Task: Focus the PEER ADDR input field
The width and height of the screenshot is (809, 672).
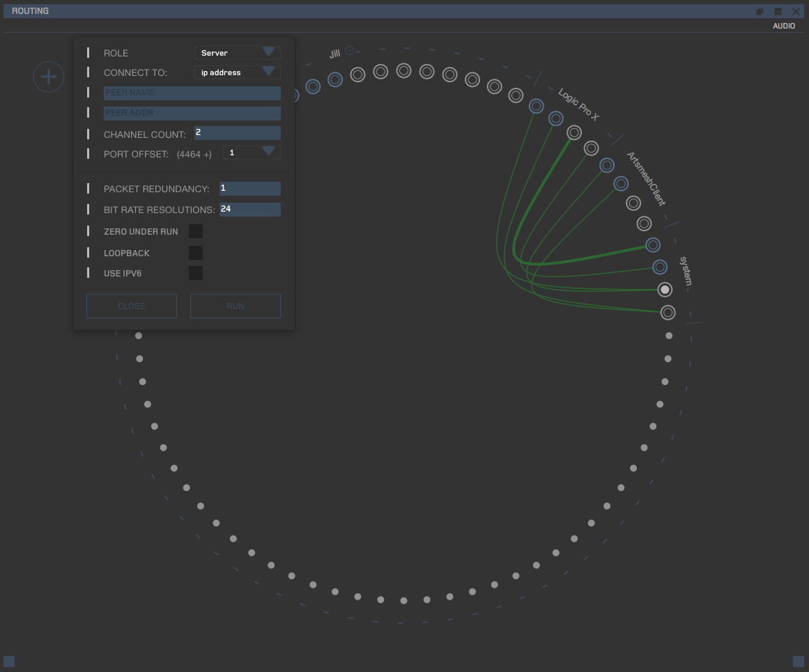Action: (x=192, y=113)
